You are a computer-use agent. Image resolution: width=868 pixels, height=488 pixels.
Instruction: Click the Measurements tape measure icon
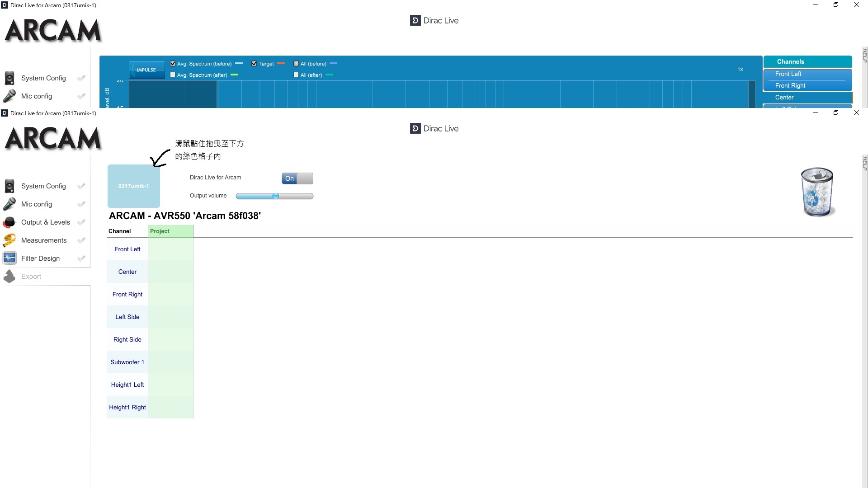click(x=9, y=240)
